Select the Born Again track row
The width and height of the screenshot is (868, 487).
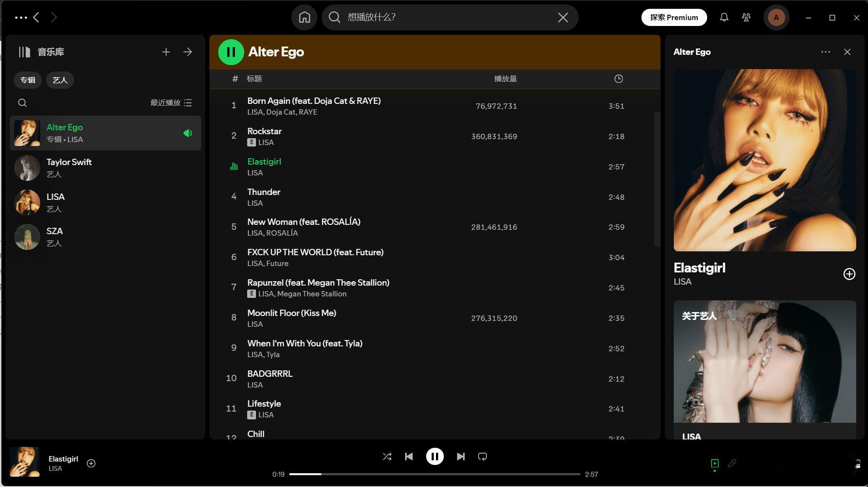435,106
